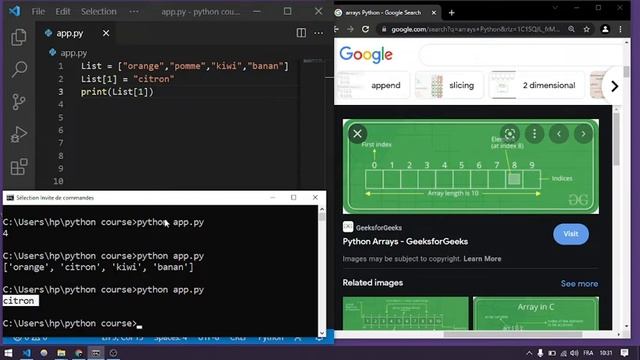Viewport: 640px width, 360px height.
Task: Open Chrome from the taskbar
Action: click(79, 353)
